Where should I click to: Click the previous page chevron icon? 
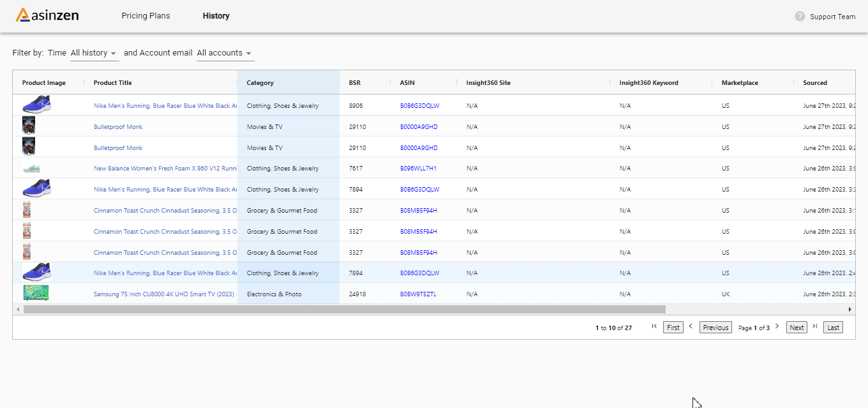(x=691, y=326)
